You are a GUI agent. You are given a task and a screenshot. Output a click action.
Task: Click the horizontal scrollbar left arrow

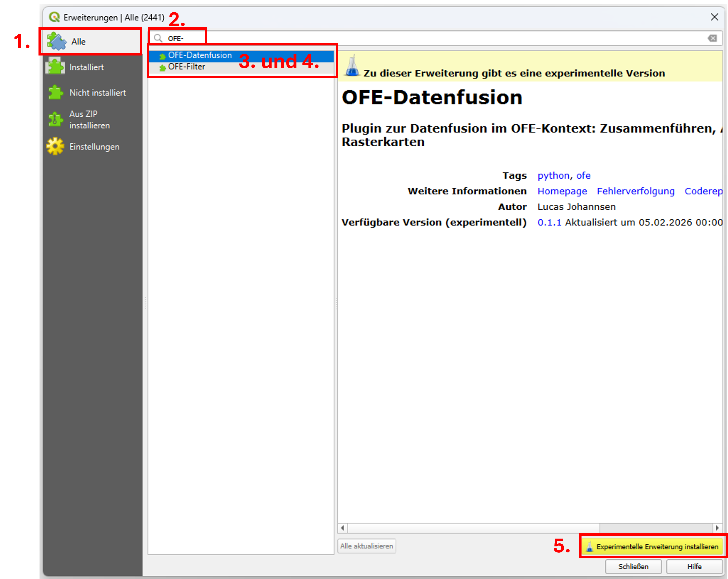pyautogui.click(x=342, y=528)
